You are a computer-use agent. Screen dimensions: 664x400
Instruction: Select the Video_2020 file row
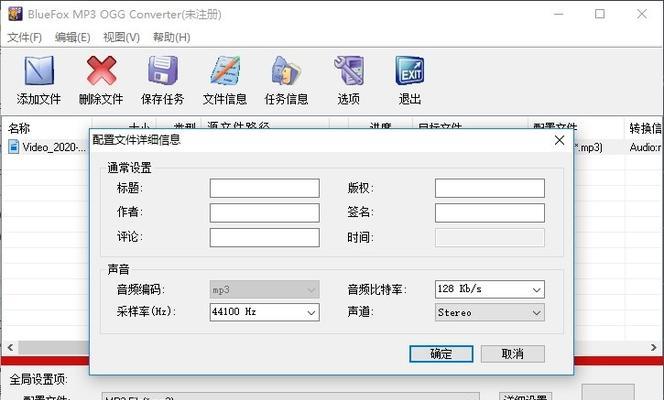coord(47,147)
